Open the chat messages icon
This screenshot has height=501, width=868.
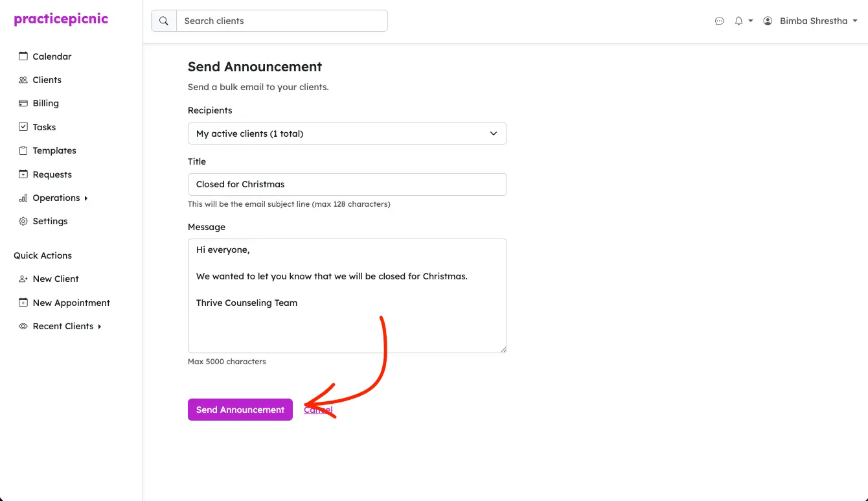719,21
